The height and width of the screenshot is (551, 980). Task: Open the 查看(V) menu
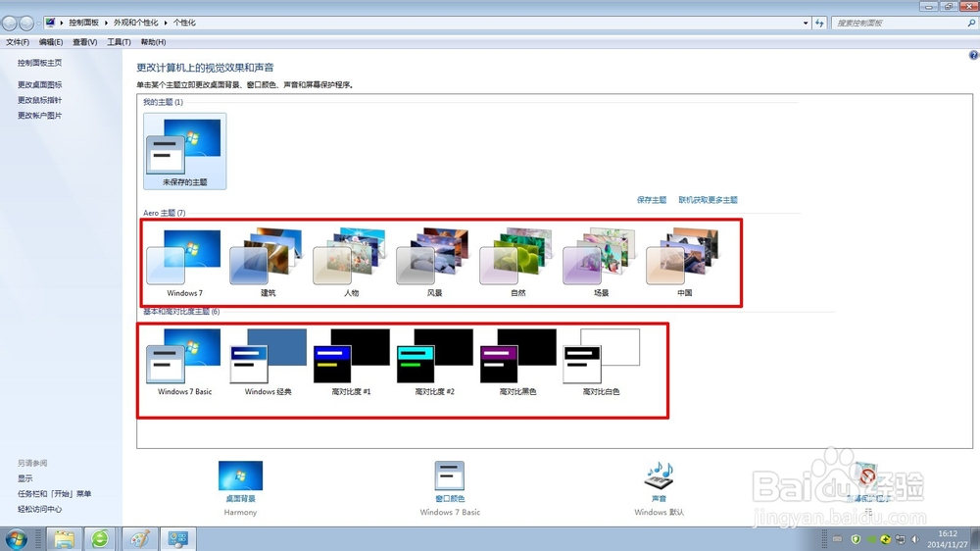[84, 42]
